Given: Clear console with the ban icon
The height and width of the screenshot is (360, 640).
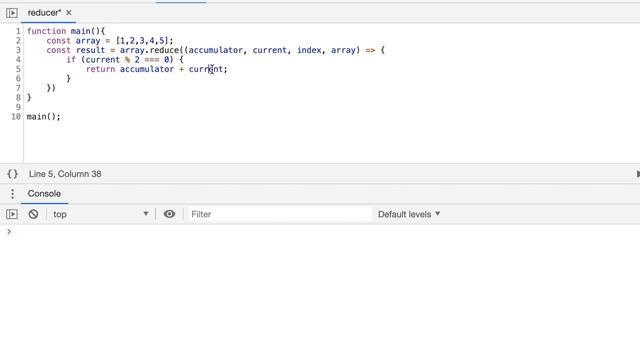Looking at the screenshot, I should 33,214.
